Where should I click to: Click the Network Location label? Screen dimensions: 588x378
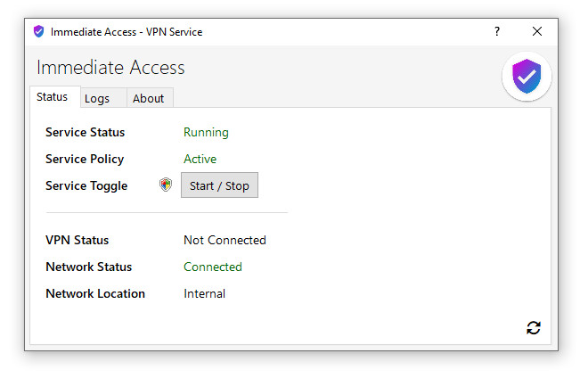(x=94, y=293)
